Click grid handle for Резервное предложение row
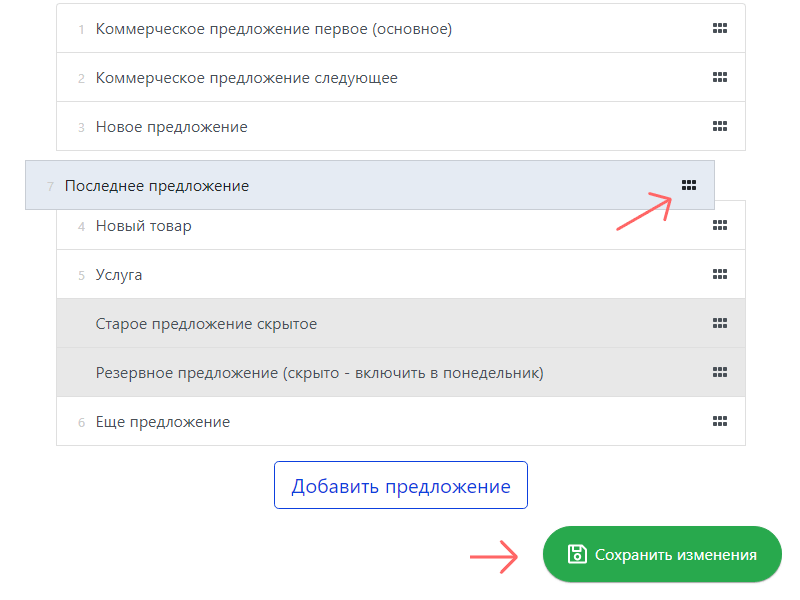This screenshot has height=600, width=800. [719, 372]
